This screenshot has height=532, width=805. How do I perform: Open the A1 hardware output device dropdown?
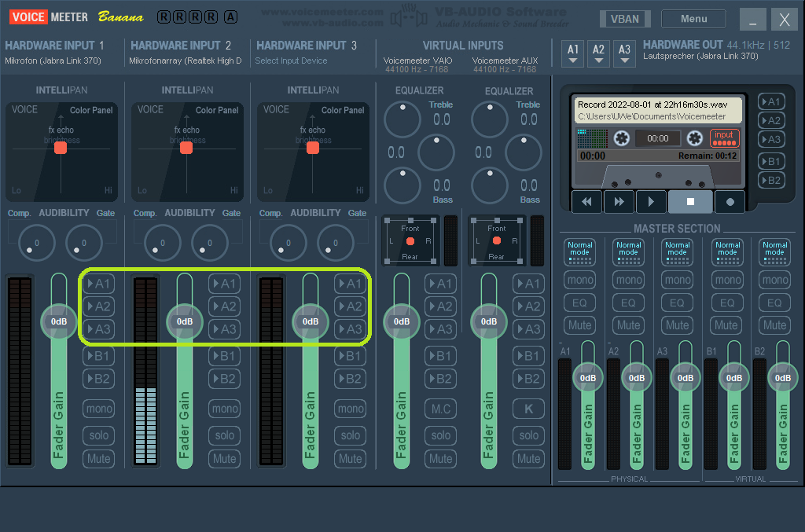pyautogui.click(x=573, y=53)
